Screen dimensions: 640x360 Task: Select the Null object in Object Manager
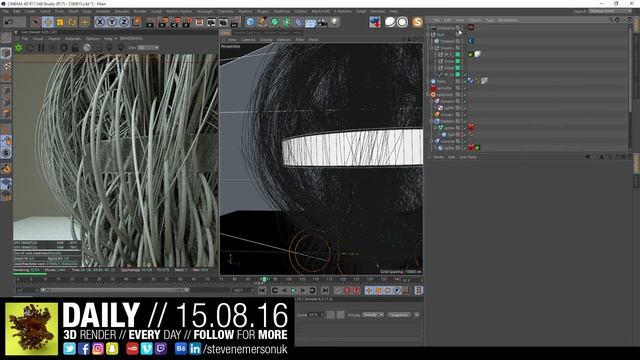click(441, 35)
